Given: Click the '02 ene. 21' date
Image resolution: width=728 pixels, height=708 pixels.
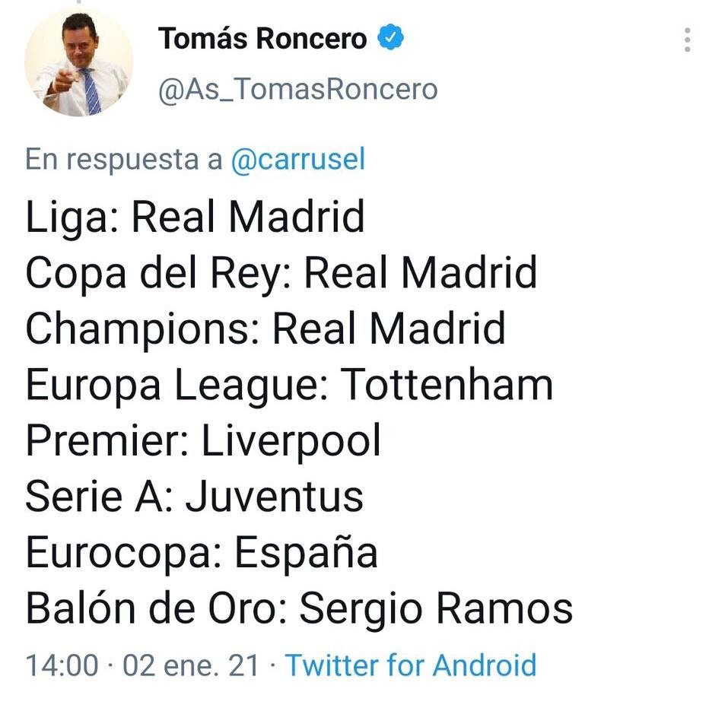Looking at the screenshot, I should click(191, 665).
